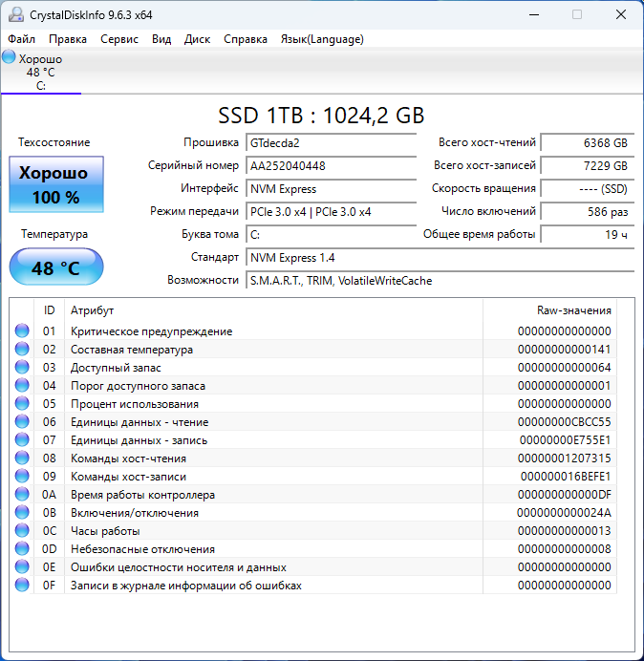
Task: Click the Хорошо 100 % health status button
Action: click(55, 185)
